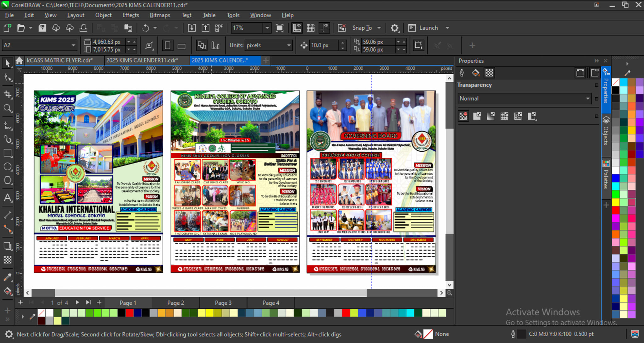
Task: Select the Crop tool
Action: tap(8, 94)
